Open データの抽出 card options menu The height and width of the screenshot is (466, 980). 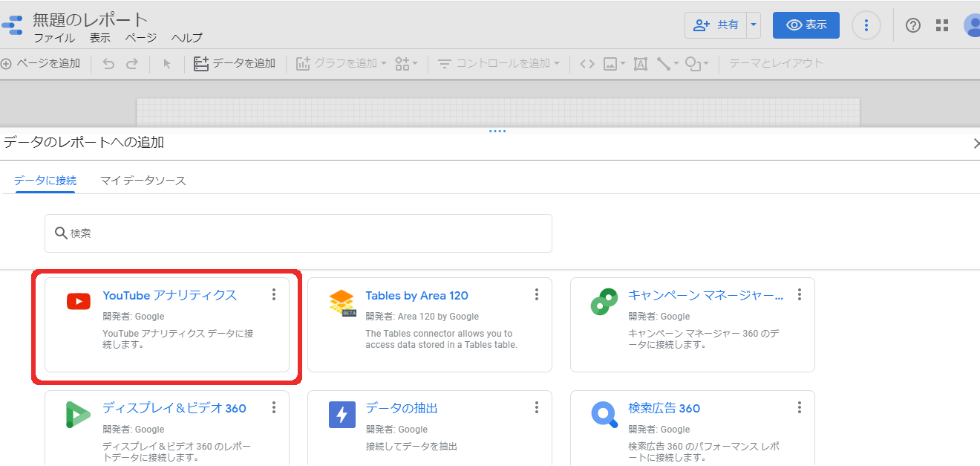click(x=537, y=408)
